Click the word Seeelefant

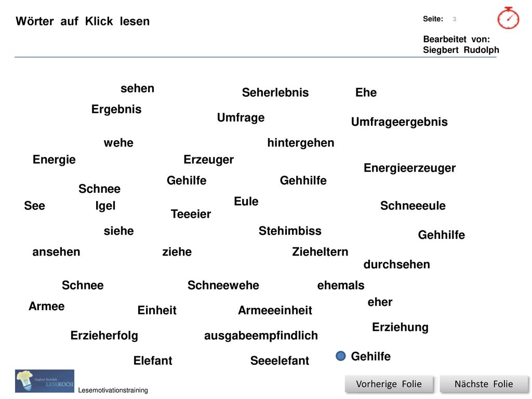[280, 361]
